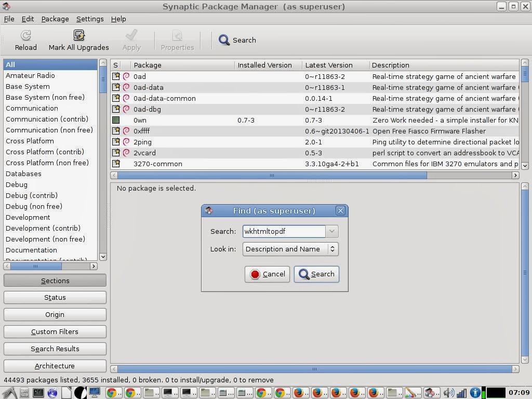Click Debian swirl icon beside 0ad-dbg
The height and width of the screenshot is (399, 532).
click(126, 109)
